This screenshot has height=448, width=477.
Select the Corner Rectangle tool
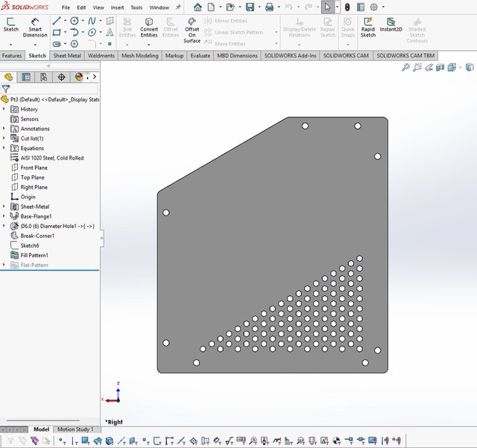(57, 32)
